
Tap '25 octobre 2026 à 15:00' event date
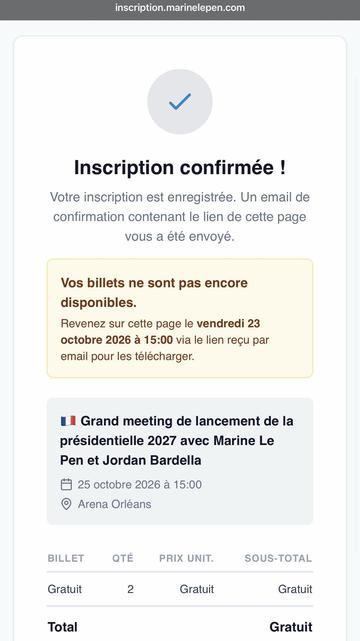[140, 484]
